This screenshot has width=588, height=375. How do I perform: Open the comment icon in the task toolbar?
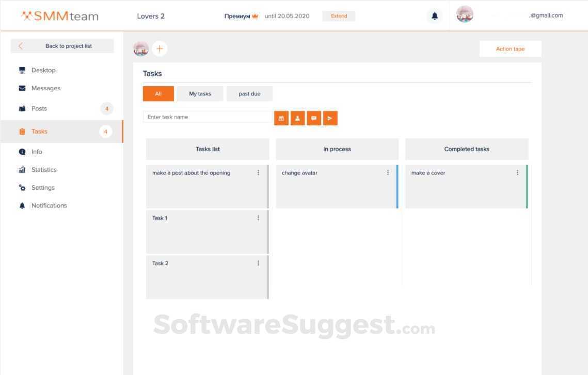pos(314,118)
